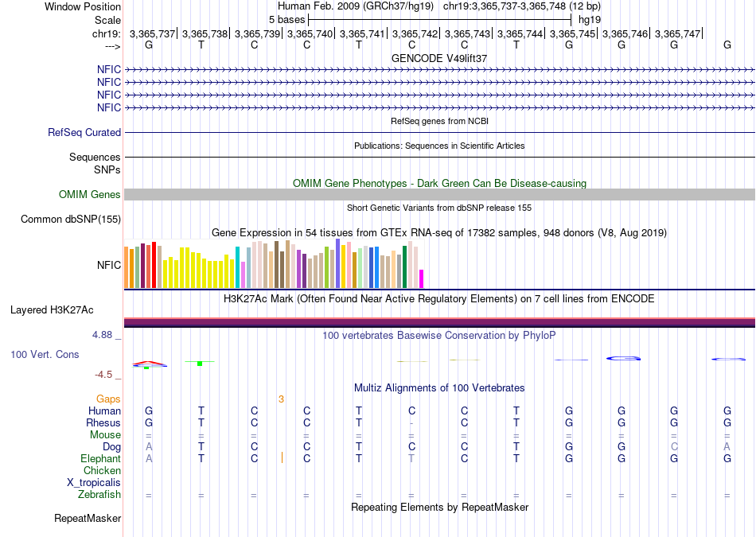The height and width of the screenshot is (537, 756).
Task: Click the "Layered H3K27Ac" track label
Action: (x=52, y=310)
